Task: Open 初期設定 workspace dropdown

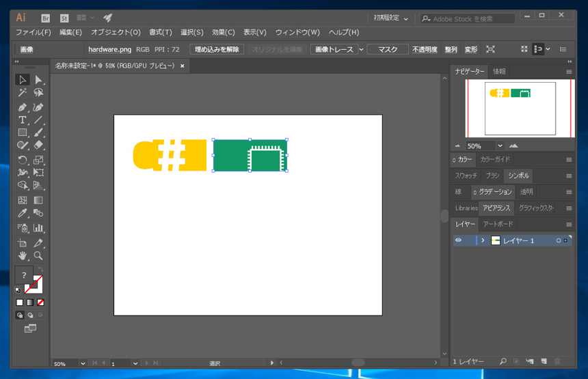Action: pos(390,18)
